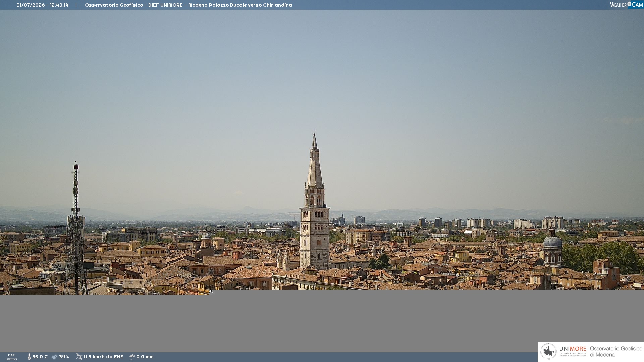Click the DATI METEO label
644x362 pixels.
point(12,357)
